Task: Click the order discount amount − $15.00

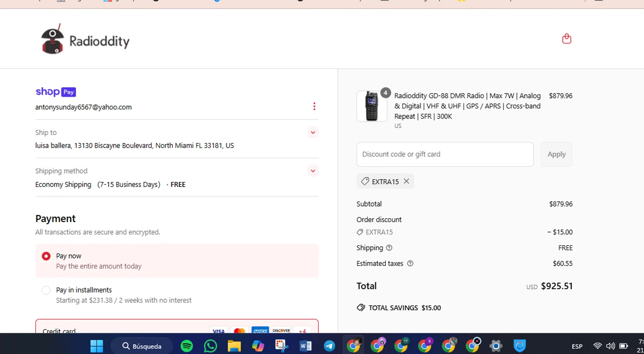Action: coord(560,232)
